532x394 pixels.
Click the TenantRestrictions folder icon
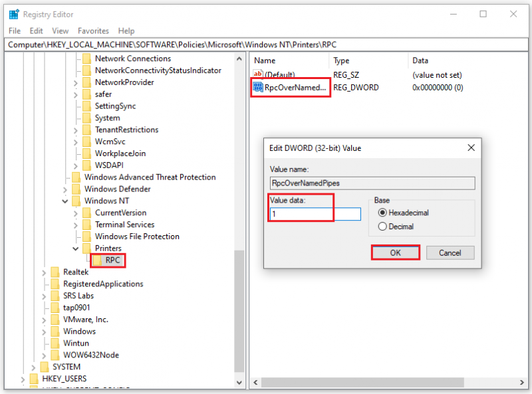(86, 130)
